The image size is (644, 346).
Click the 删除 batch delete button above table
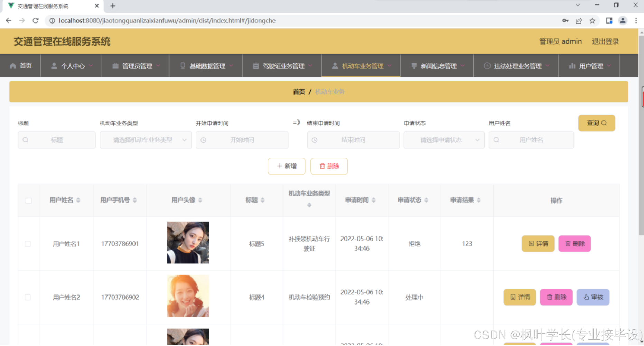[x=329, y=166]
